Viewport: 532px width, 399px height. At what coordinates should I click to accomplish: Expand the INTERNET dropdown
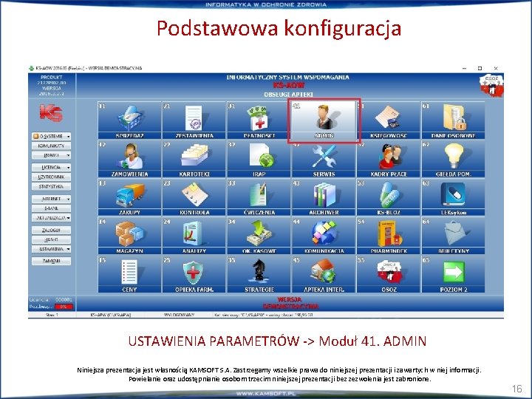coord(51,199)
